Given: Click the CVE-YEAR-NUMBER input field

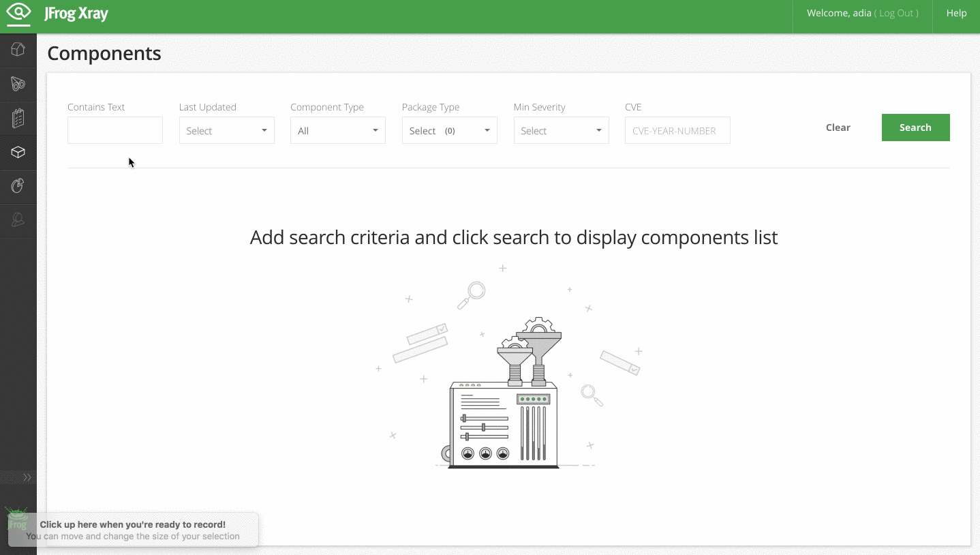Looking at the screenshot, I should (x=677, y=130).
